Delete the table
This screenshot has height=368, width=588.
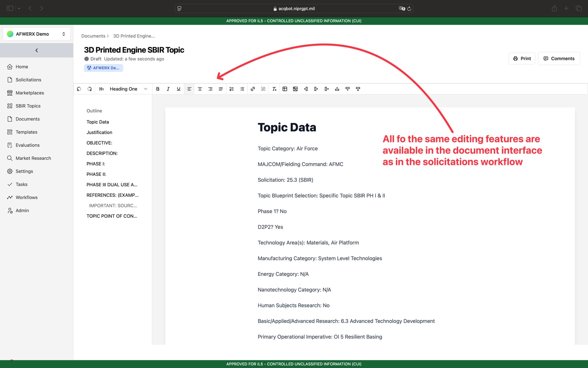pyautogui.click(x=295, y=89)
